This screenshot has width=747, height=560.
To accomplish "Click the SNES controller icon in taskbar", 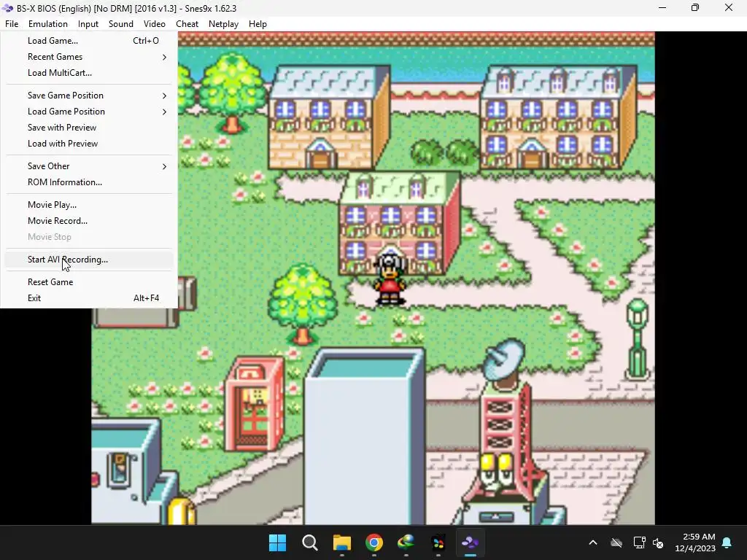I will click(438, 542).
